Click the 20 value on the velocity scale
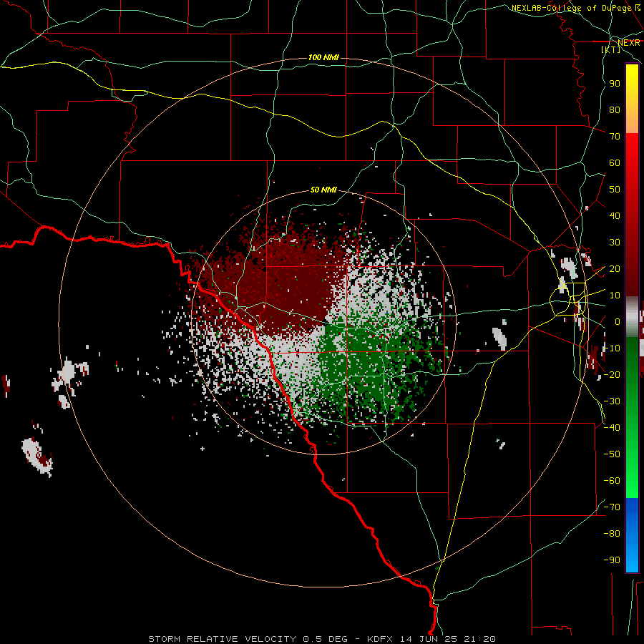This screenshot has width=644, height=644. [615, 268]
